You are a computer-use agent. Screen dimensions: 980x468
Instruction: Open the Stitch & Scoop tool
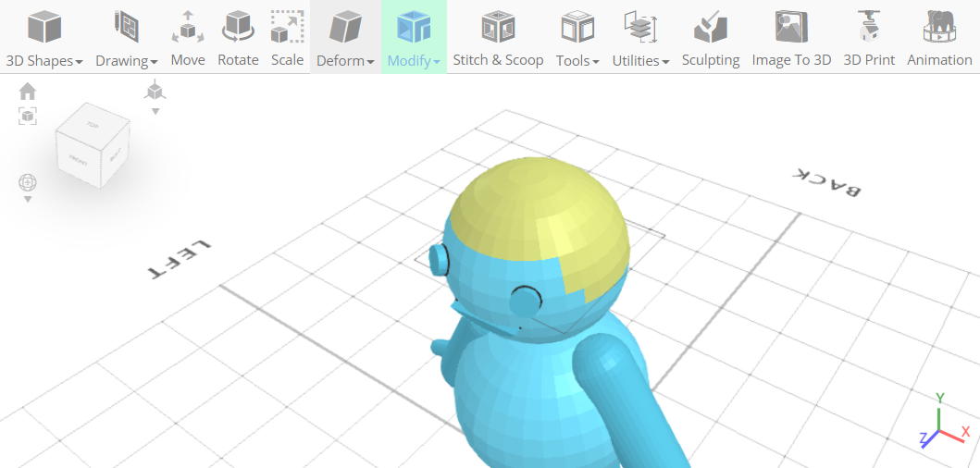498,38
